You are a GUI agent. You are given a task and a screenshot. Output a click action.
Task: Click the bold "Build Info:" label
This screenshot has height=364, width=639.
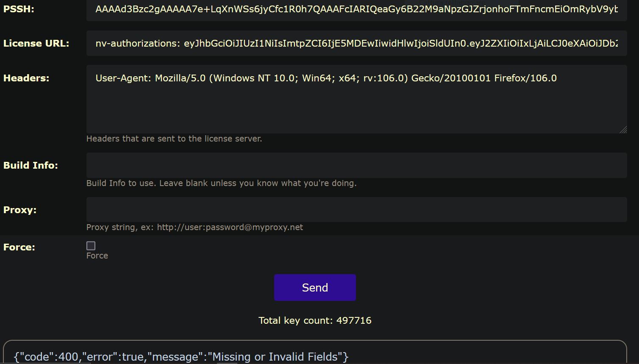click(x=31, y=165)
